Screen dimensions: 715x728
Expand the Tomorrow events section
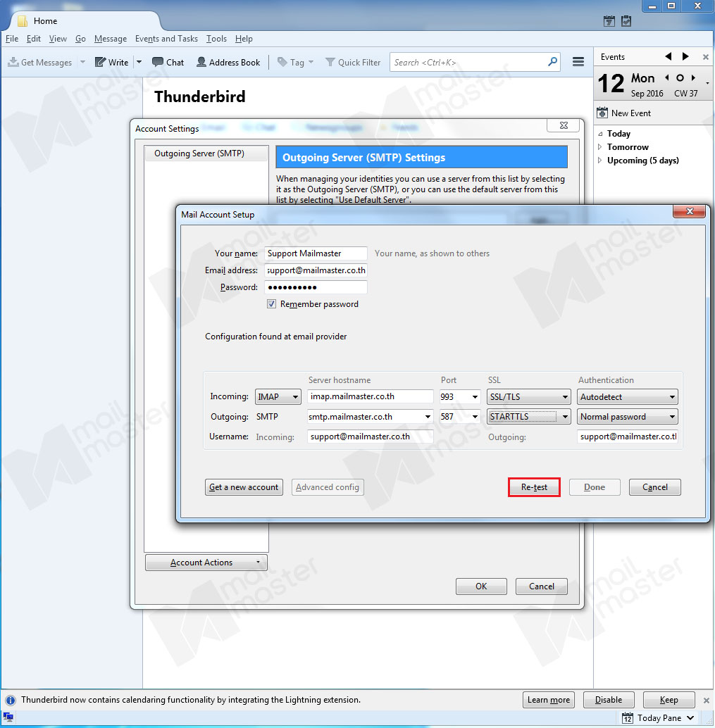pos(599,146)
